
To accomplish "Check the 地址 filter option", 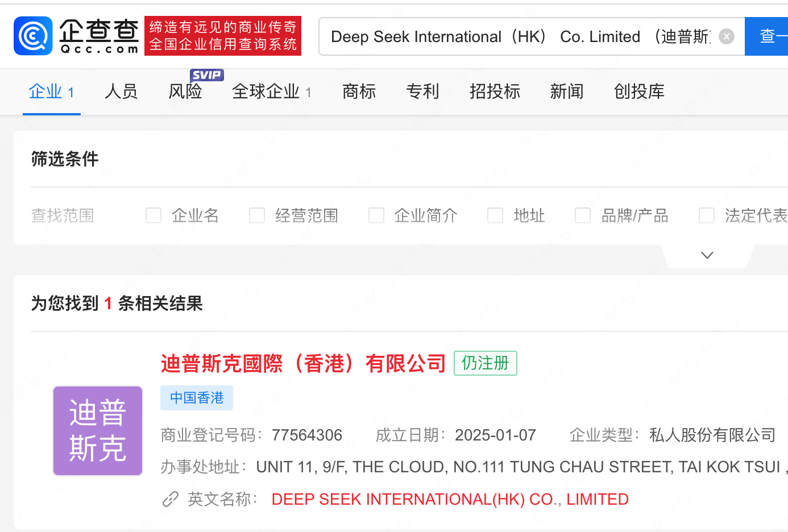I will [x=495, y=215].
